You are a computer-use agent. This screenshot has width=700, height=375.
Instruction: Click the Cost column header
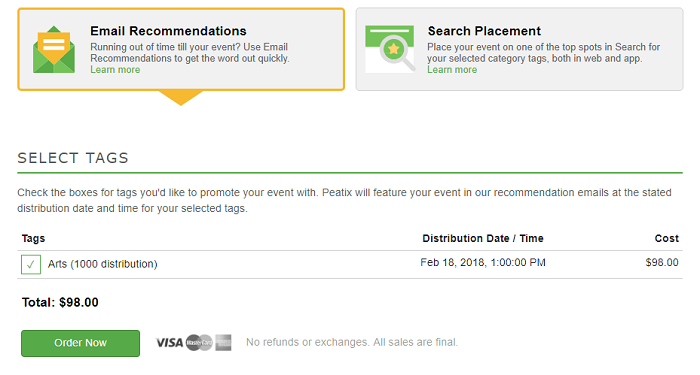tap(667, 238)
